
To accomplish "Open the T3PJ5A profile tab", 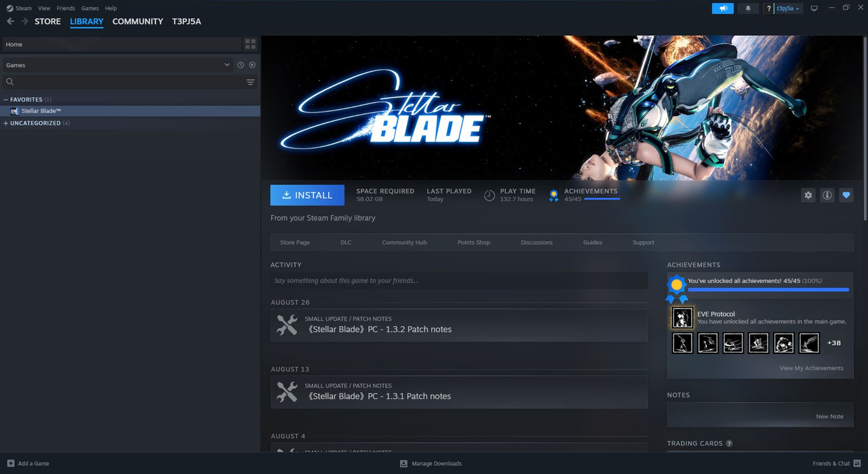I will (x=186, y=22).
